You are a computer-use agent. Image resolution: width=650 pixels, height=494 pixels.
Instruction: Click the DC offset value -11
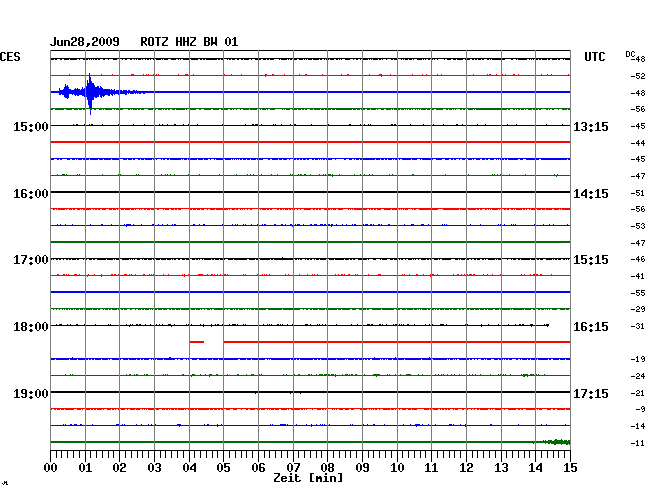(638, 443)
